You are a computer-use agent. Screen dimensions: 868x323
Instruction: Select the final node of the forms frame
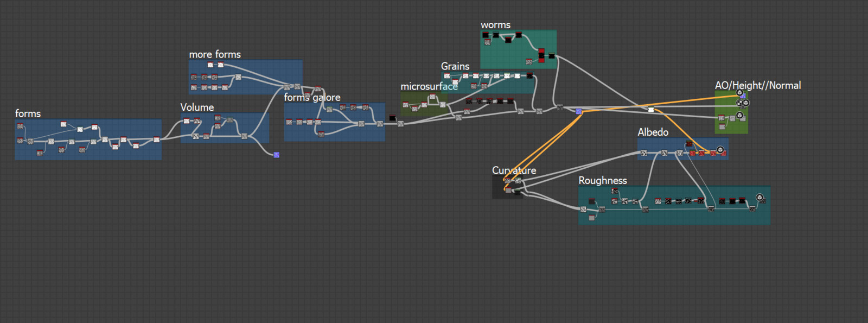coord(157,140)
